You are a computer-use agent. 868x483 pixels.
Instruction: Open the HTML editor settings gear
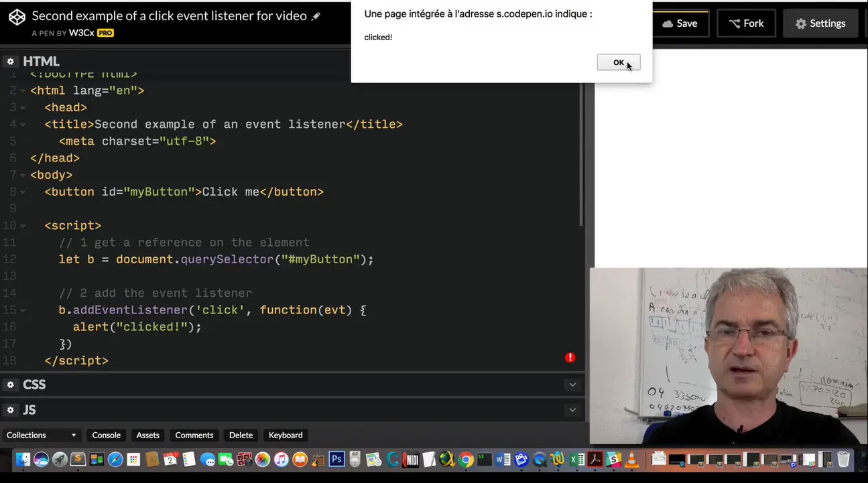click(10, 62)
